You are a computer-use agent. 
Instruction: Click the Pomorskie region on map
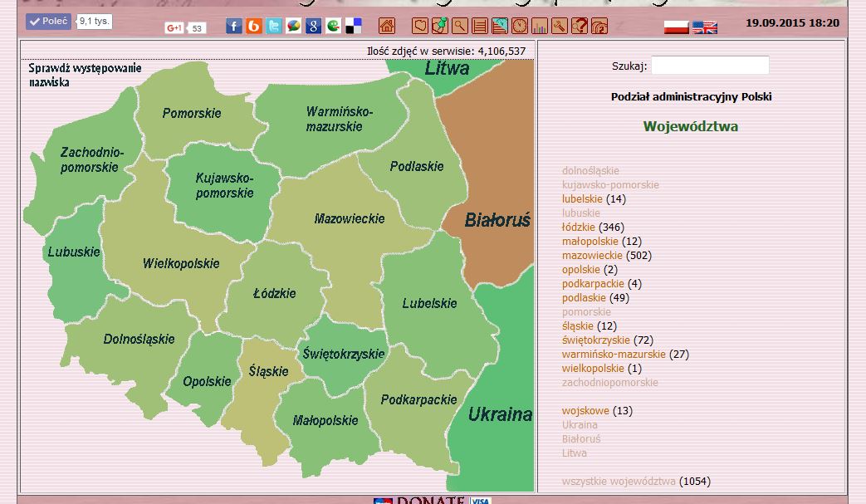pyautogui.click(x=192, y=114)
